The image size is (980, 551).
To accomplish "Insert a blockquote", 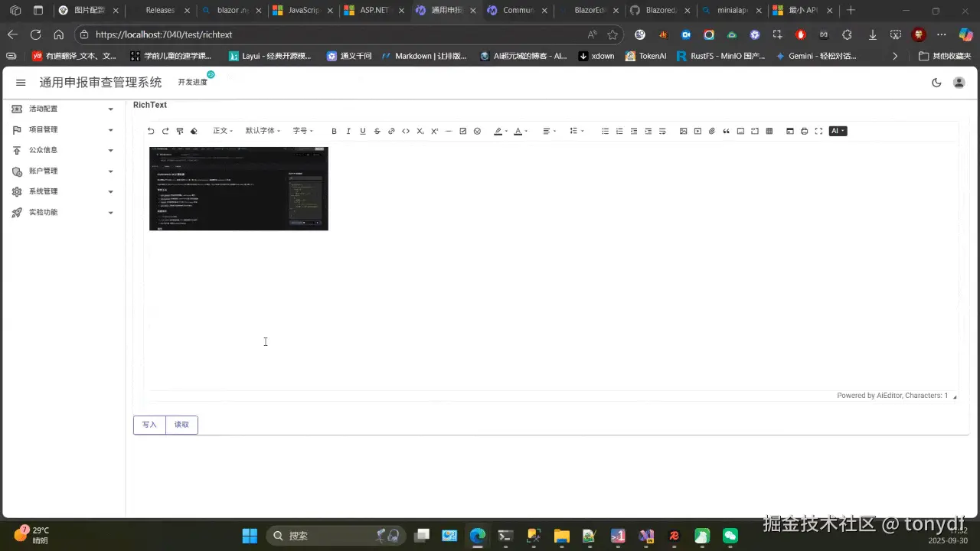I will click(726, 131).
